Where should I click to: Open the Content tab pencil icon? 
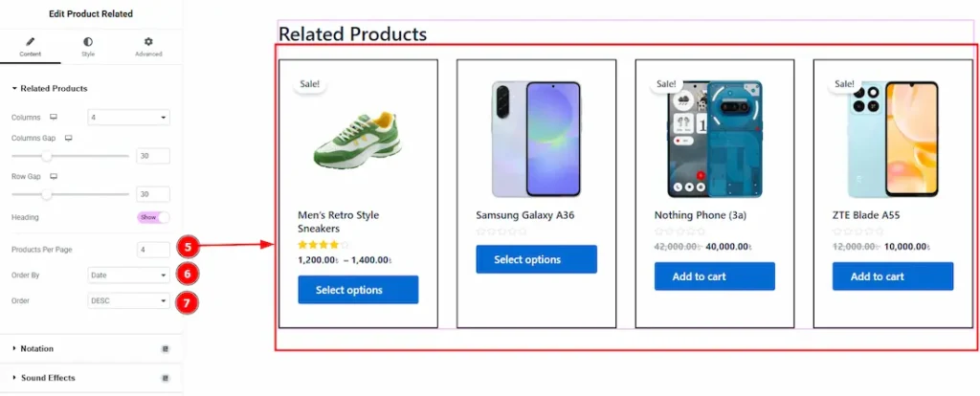tap(30, 42)
